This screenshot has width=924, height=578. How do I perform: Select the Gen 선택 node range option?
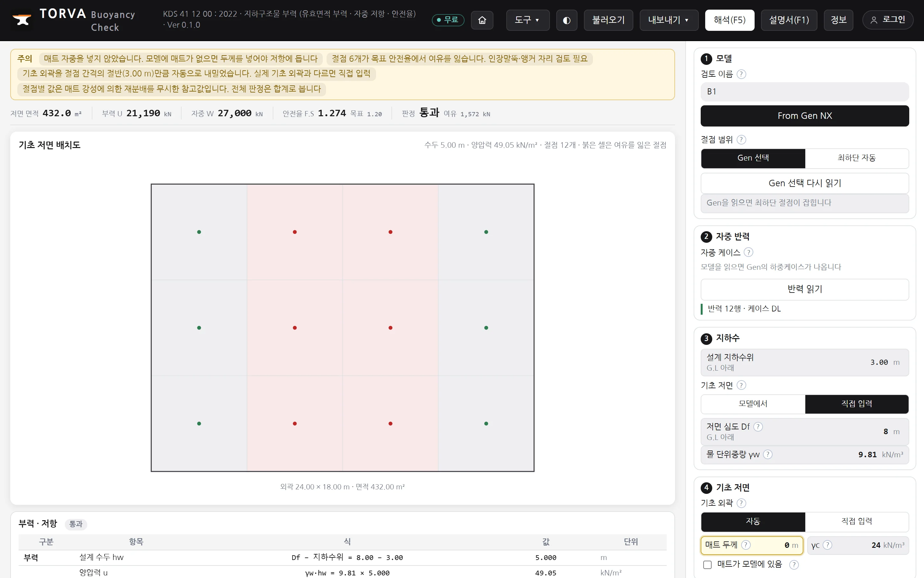(x=753, y=158)
